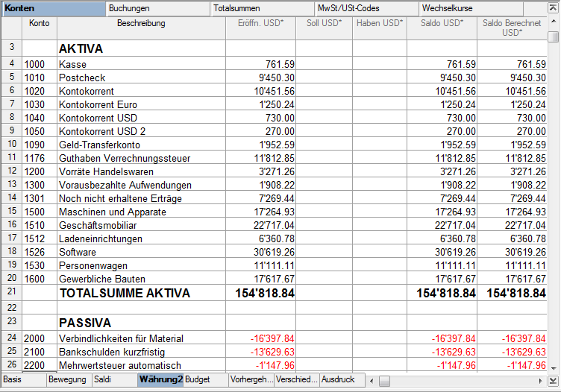This screenshot has height=392, width=561.
Task: Select account 1000 Kasse description
Action: [141, 64]
